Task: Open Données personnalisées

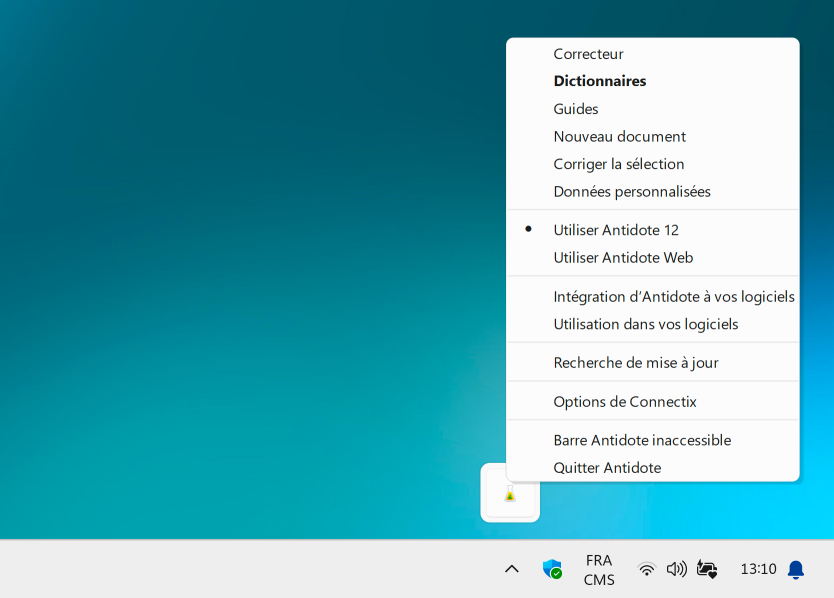Action: [632, 191]
